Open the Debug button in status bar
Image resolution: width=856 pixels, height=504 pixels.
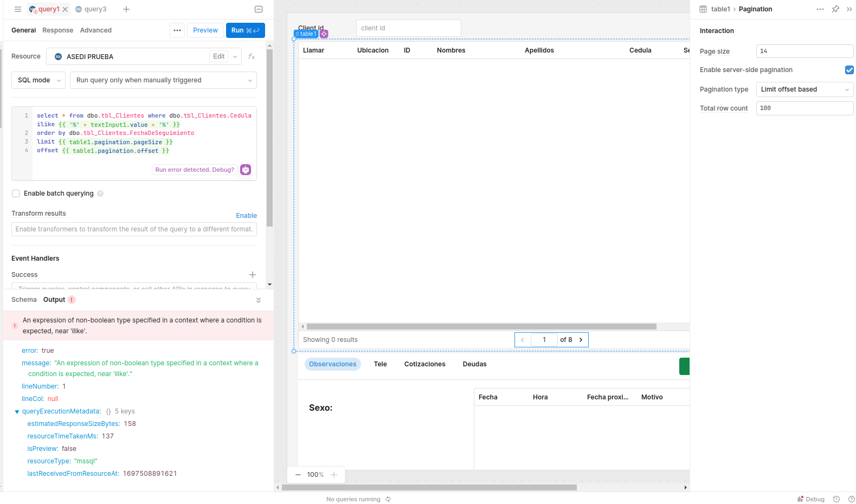tap(811, 499)
